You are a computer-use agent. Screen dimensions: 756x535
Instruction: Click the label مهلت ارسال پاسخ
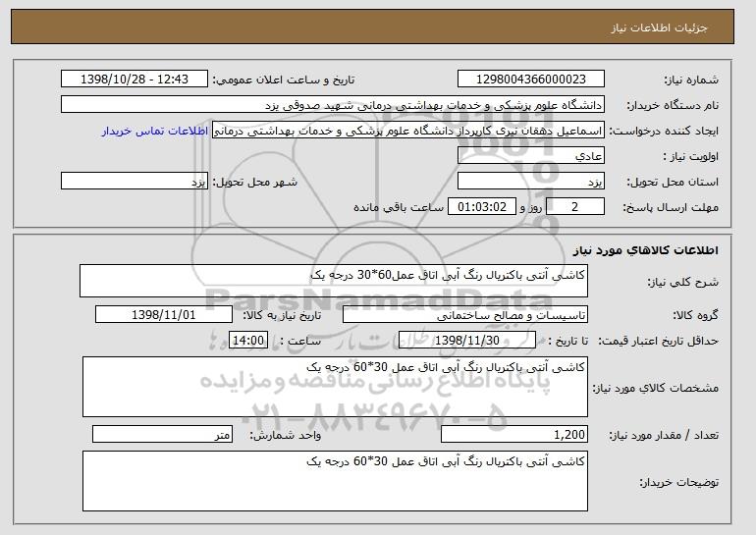tap(671, 208)
